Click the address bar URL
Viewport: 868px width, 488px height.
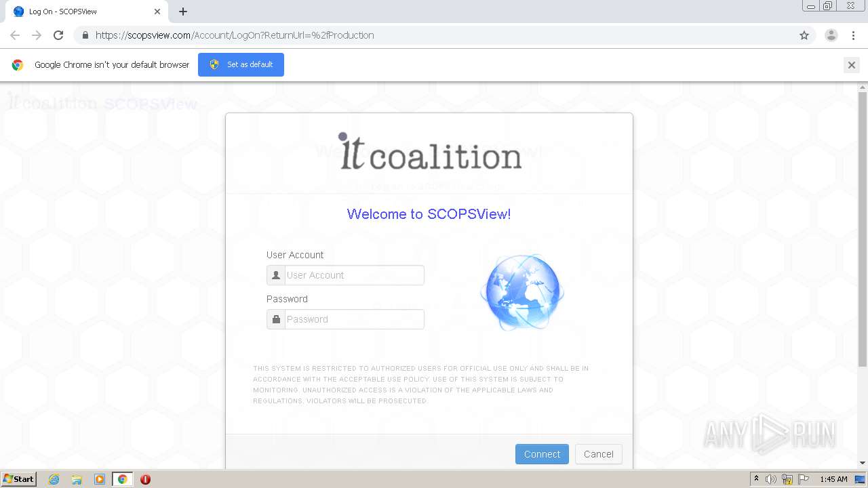[x=235, y=35]
